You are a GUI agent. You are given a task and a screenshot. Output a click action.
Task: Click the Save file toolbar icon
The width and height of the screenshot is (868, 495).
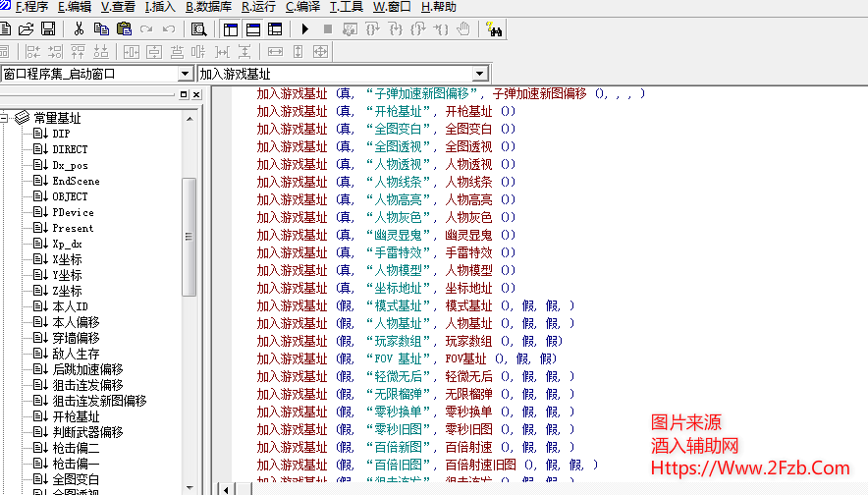point(47,28)
